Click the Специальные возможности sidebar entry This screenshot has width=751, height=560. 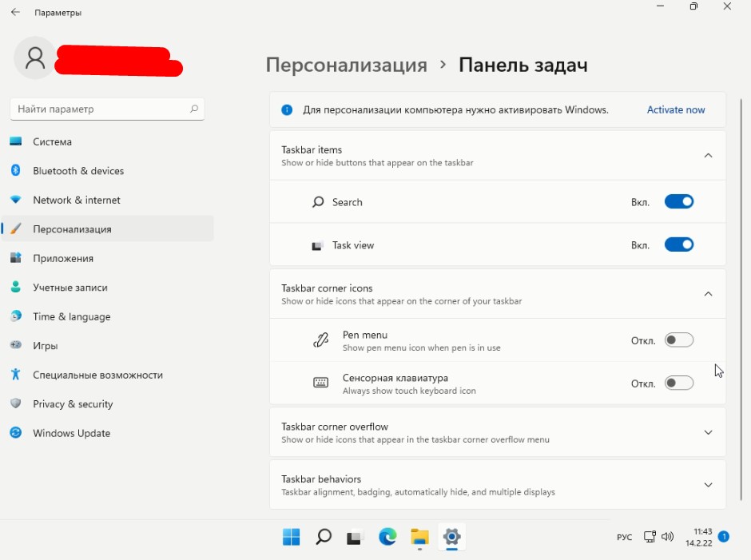tap(107, 375)
